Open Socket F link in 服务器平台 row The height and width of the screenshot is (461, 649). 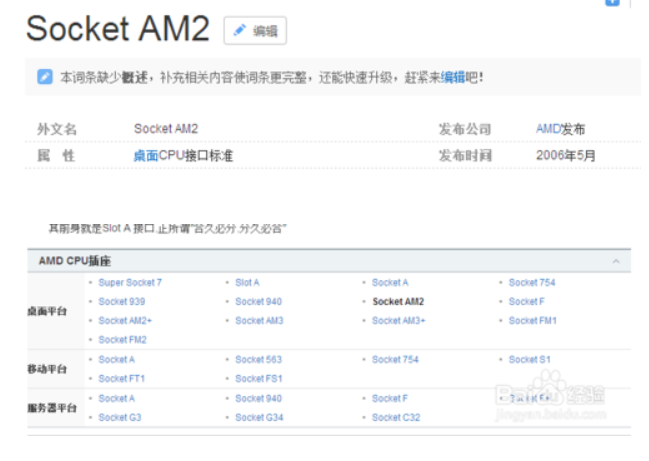point(390,399)
